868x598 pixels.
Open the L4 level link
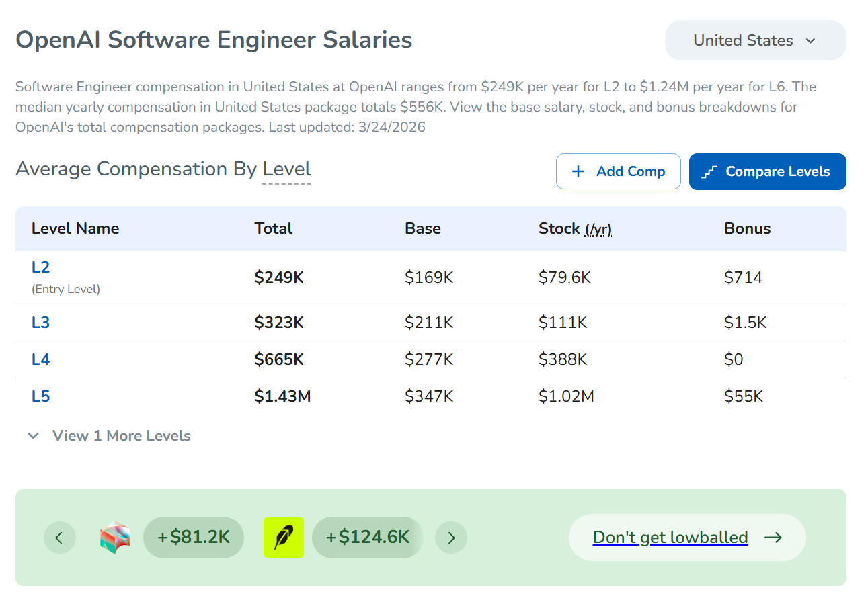tap(40, 359)
